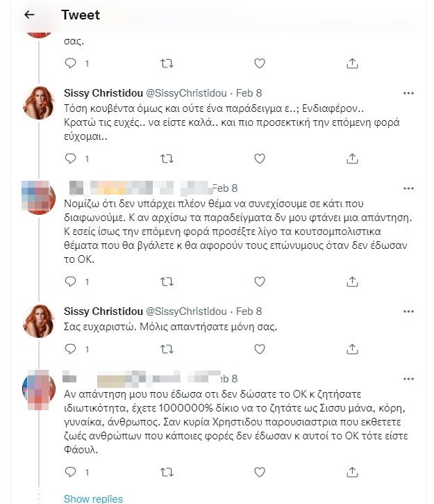The width and height of the screenshot is (434, 504).
Task: Like the tweet starting 'Τόση κουβέντα όμως'
Action: click(259, 158)
